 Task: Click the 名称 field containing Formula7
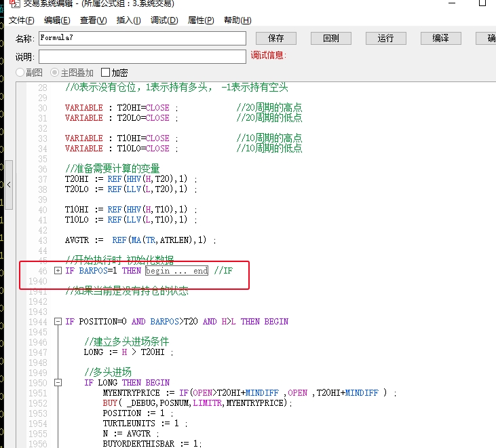click(x=142, y=38)
